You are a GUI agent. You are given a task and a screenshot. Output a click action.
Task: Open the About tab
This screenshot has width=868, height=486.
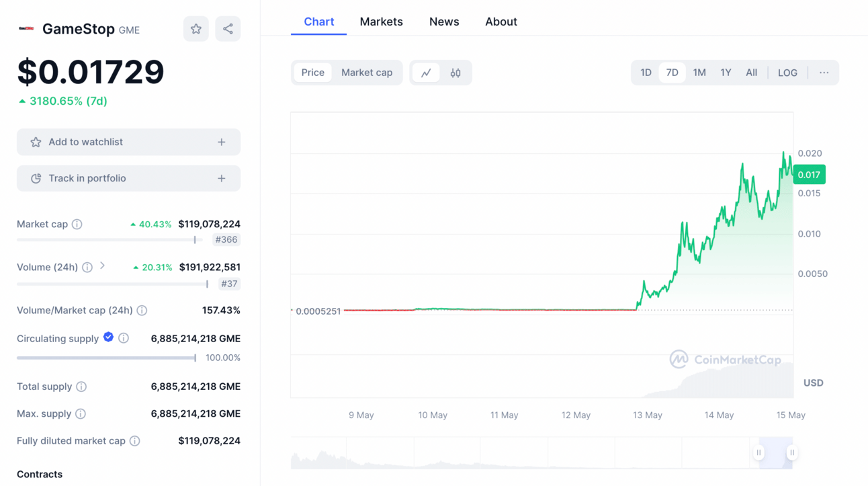[501, 22]
